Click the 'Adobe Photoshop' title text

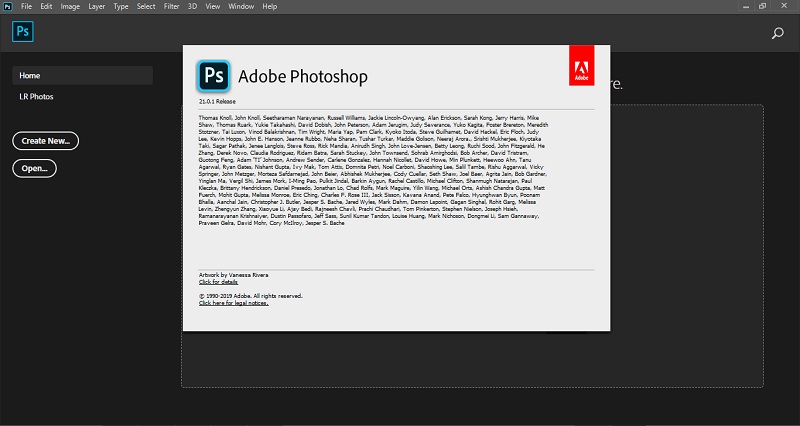[x=303, y=77]
